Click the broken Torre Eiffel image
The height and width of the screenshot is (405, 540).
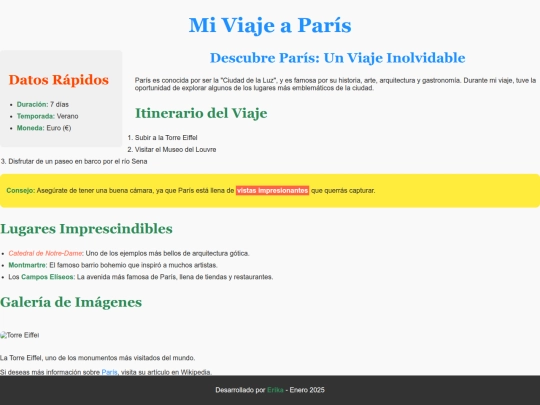[20, 335]
